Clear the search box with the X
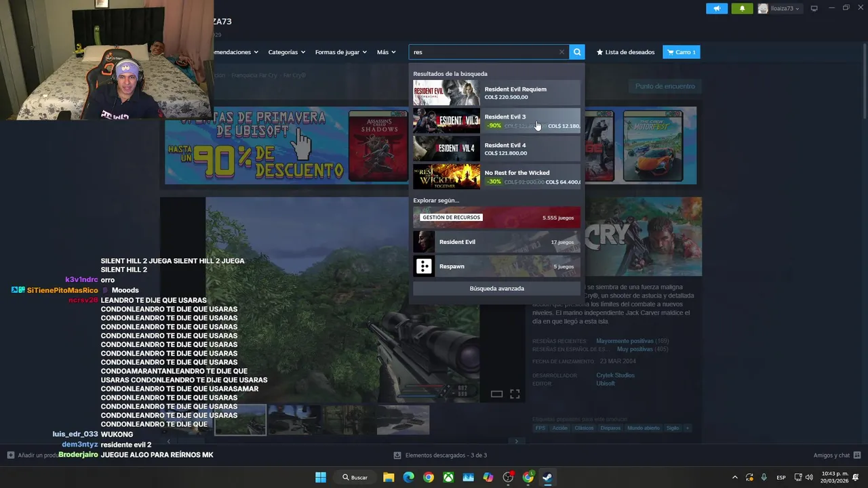 (561, 52)
